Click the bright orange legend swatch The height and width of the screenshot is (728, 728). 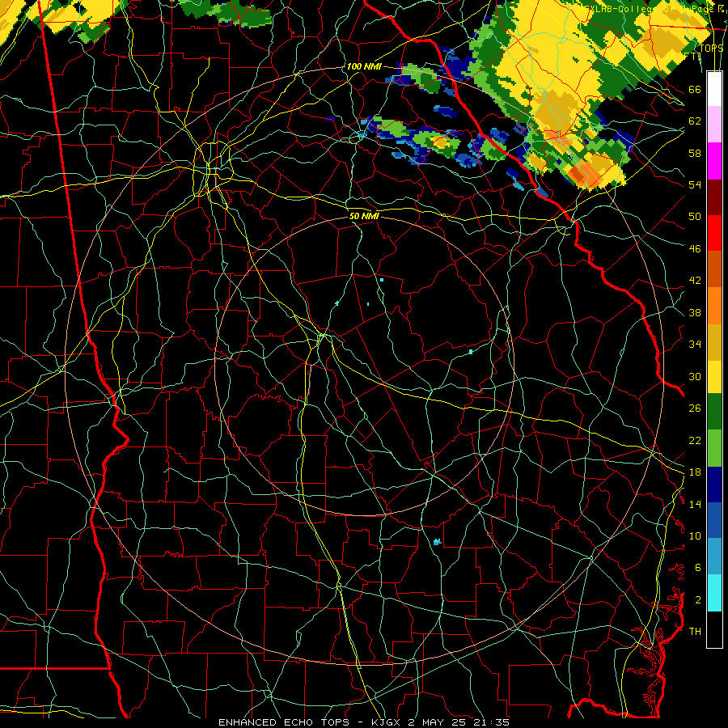[x=714, y=305]
